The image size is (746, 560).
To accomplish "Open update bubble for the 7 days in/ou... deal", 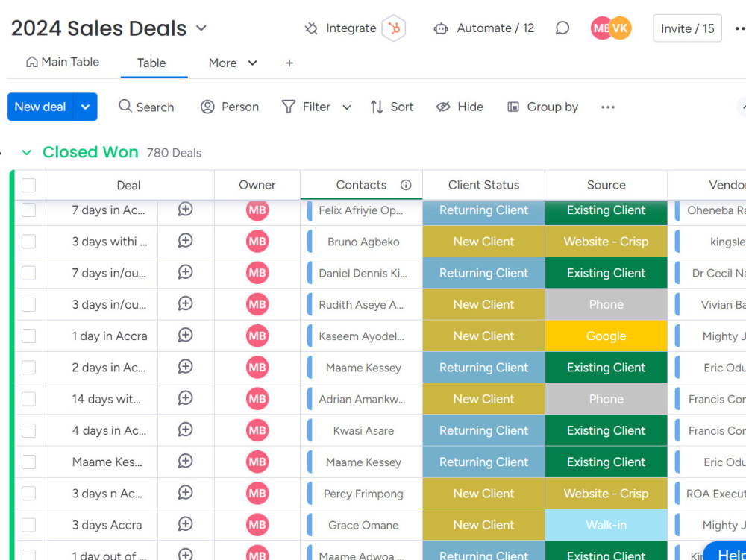I will pyautogui.click(x=185, y=272).
